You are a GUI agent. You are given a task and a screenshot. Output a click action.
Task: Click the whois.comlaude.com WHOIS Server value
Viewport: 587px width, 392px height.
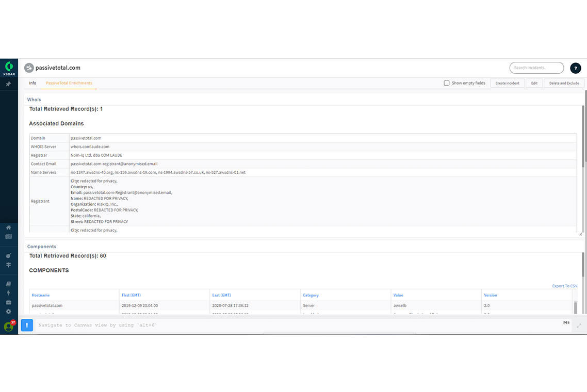(x=90, y=147)
